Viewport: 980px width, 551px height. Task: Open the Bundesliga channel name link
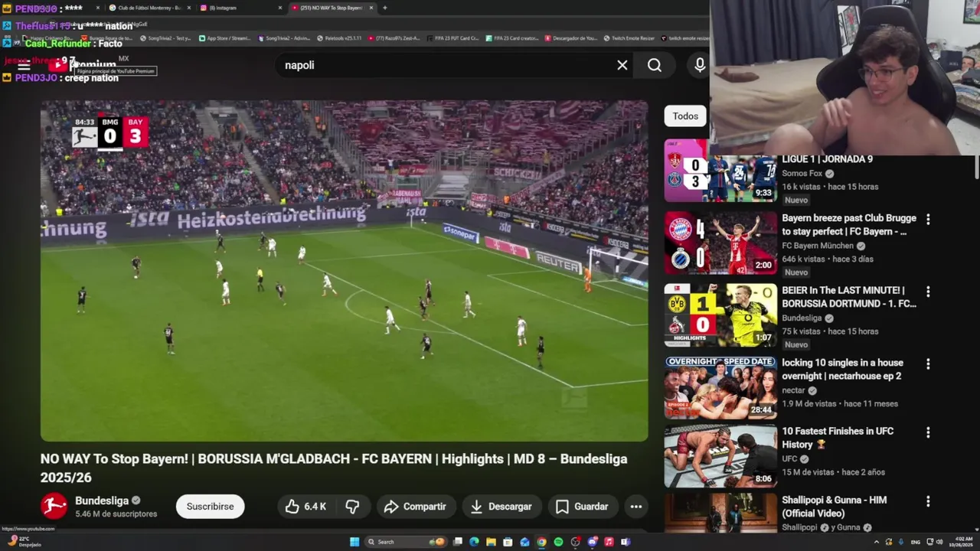(x=102, y=500)
